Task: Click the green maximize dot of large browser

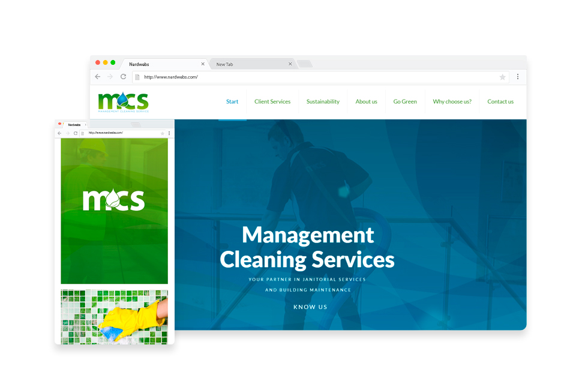Action: click(113, 62)
